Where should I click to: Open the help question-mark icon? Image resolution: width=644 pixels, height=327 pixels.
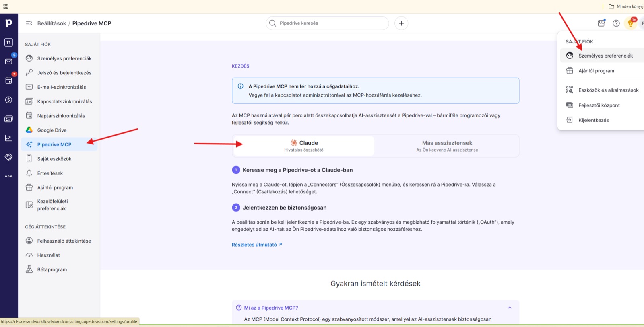pyautogui.click(x=616, y=23)
